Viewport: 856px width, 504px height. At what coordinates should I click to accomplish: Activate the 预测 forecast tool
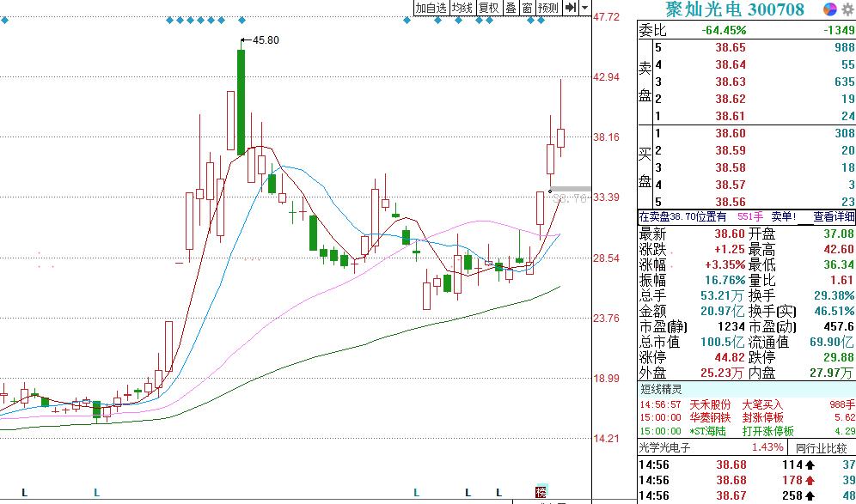tap(547, 6)
